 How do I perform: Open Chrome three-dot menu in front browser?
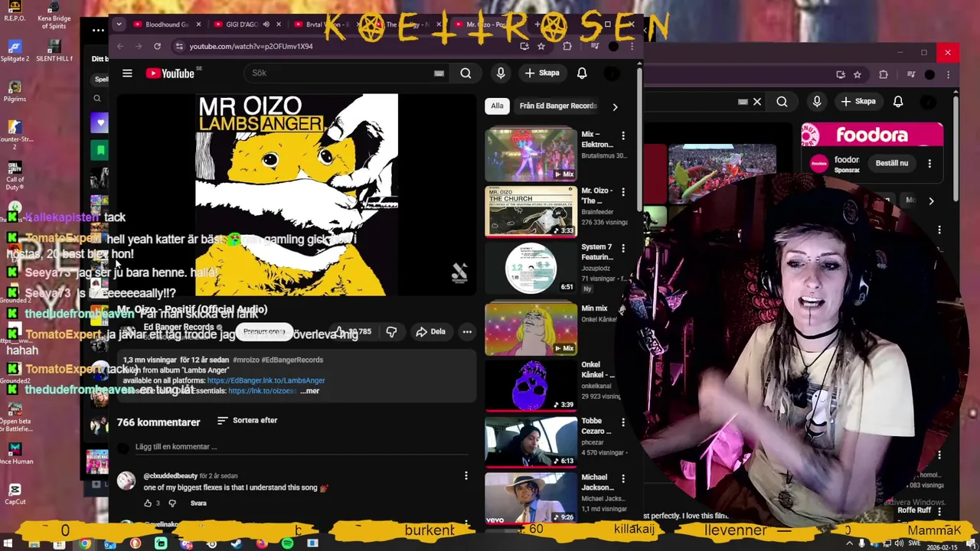pyautogui.click(x=632, y=46)
